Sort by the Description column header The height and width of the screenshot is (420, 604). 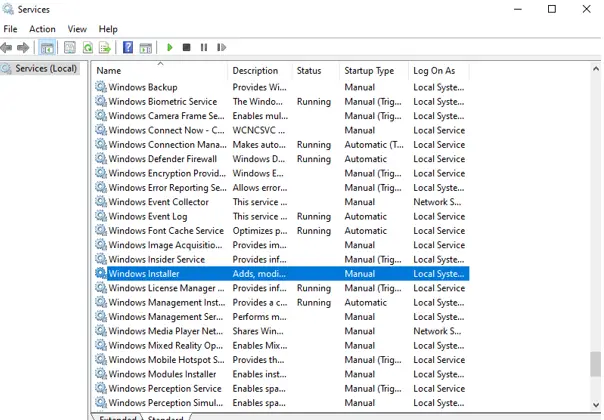260,71
